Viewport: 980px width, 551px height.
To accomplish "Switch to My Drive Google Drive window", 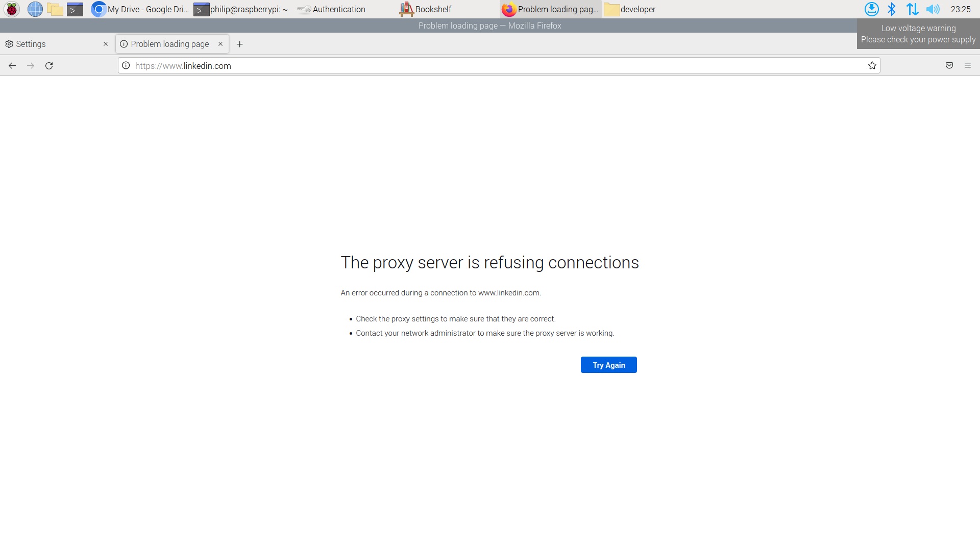I will coord(140,9).
